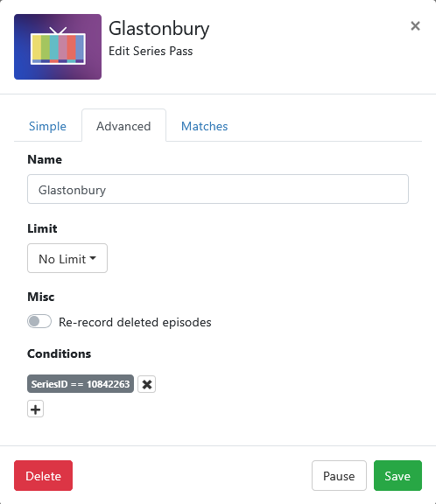Viewport: 436px width, 504px height.
Task: Pause this series pass
Action: (x=339, y=476)
